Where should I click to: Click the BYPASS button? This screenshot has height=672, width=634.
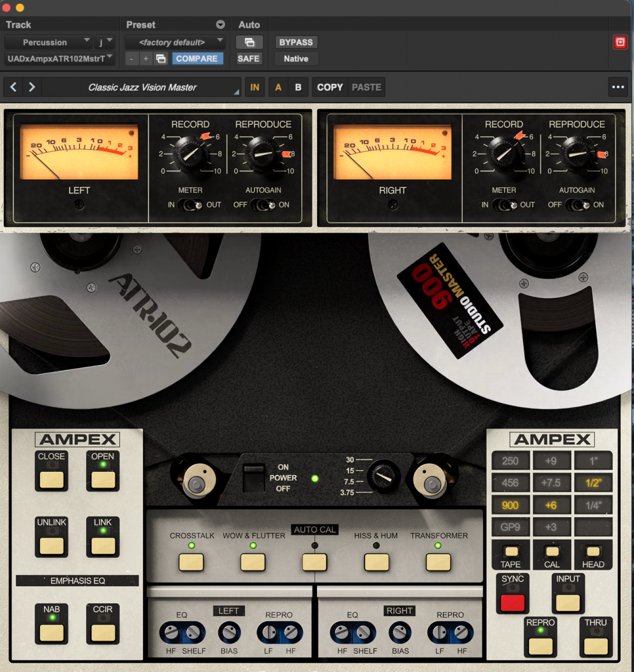click(x=296, y=42)
